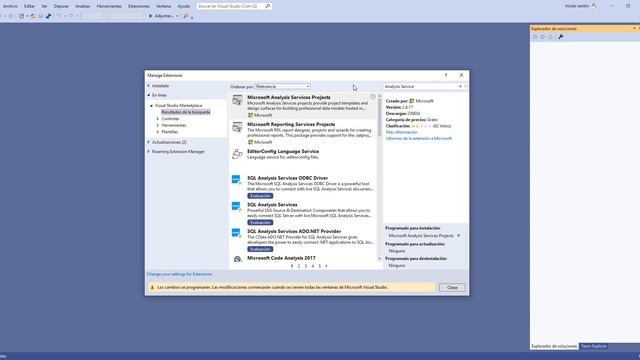This screenshot has width=640, height=360.
Task: Click the new project toolbar icon
Action: click(x=21, y=16)
